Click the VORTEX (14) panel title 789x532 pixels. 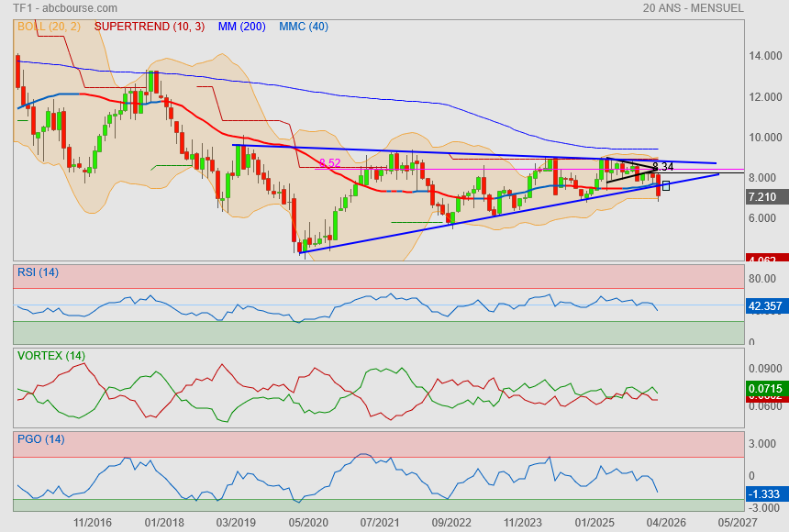(51, 355)
